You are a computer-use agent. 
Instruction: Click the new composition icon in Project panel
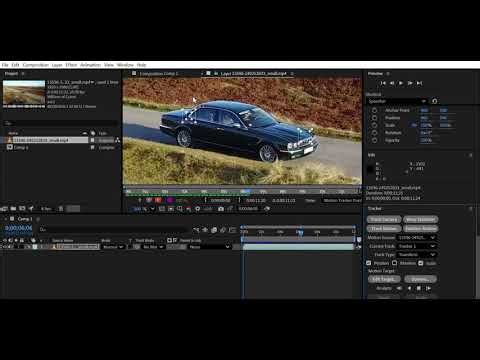[22, 209]
